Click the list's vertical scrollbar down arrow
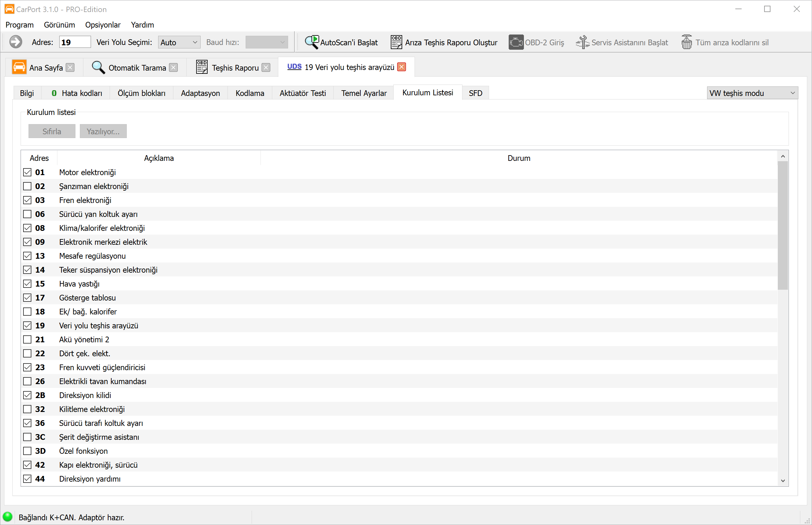The image size is (812, 525). pos(783,481)
